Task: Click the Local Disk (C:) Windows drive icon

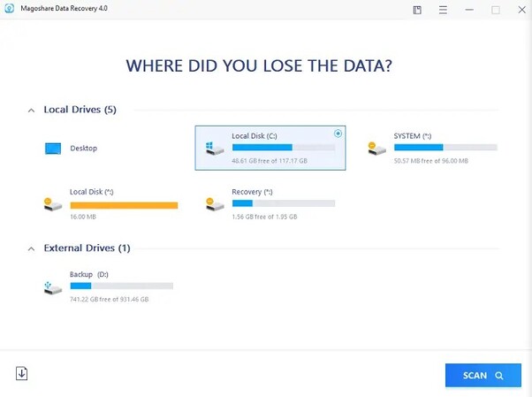Action: click(214, 148)
